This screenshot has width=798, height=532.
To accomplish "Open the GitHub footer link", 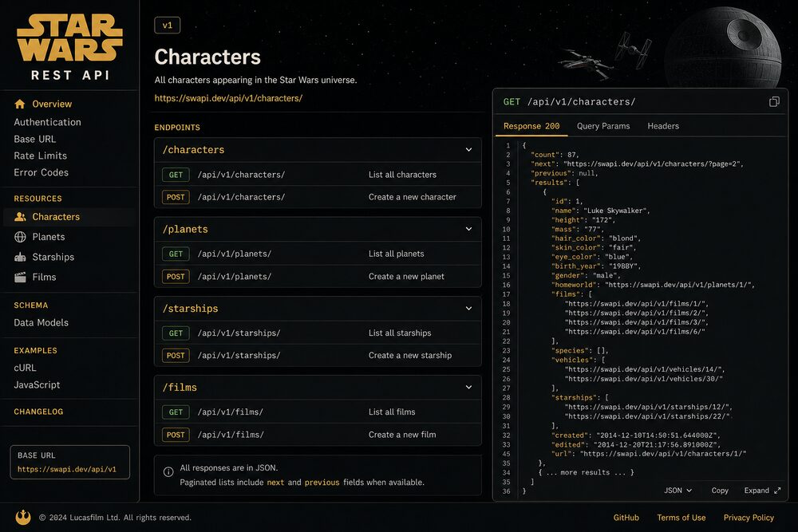I will 626,518.
